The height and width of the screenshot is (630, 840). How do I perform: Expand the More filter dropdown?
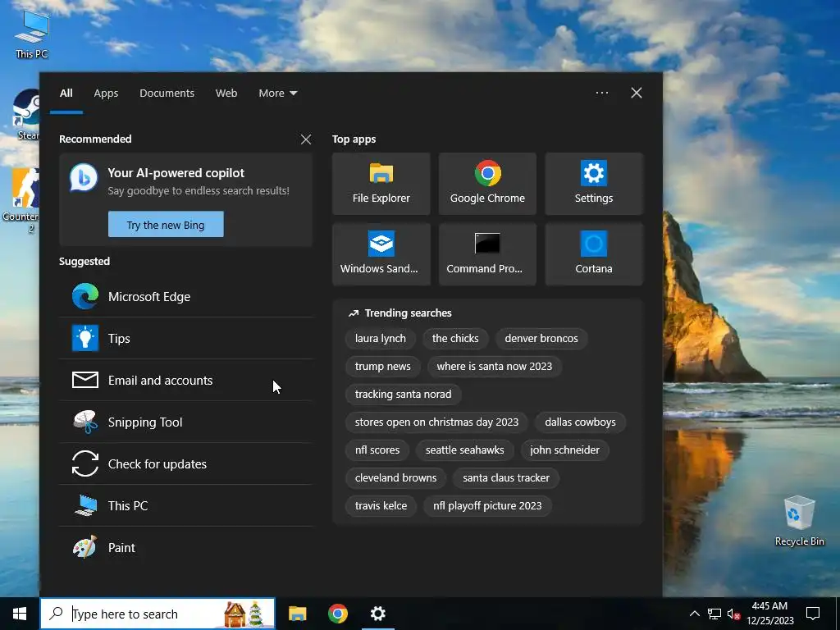[x=277, y=94]
